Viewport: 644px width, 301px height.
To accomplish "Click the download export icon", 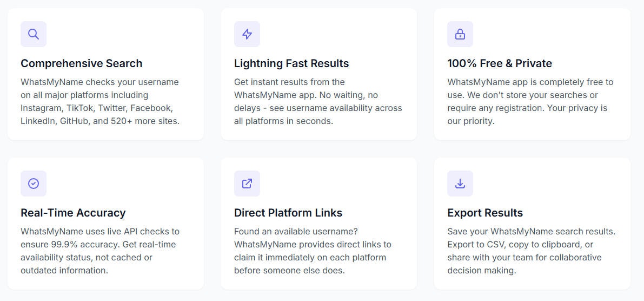I will pos(460,184).
